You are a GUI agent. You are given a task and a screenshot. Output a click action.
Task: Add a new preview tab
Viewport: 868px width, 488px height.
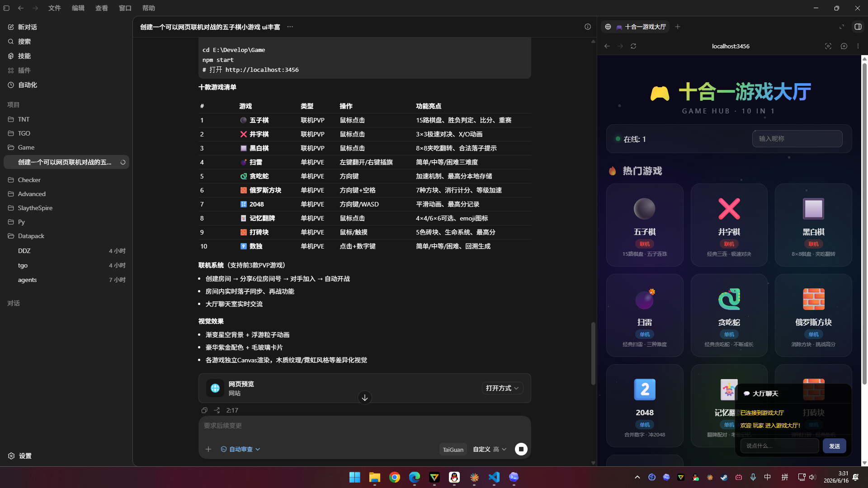[678, 27]
